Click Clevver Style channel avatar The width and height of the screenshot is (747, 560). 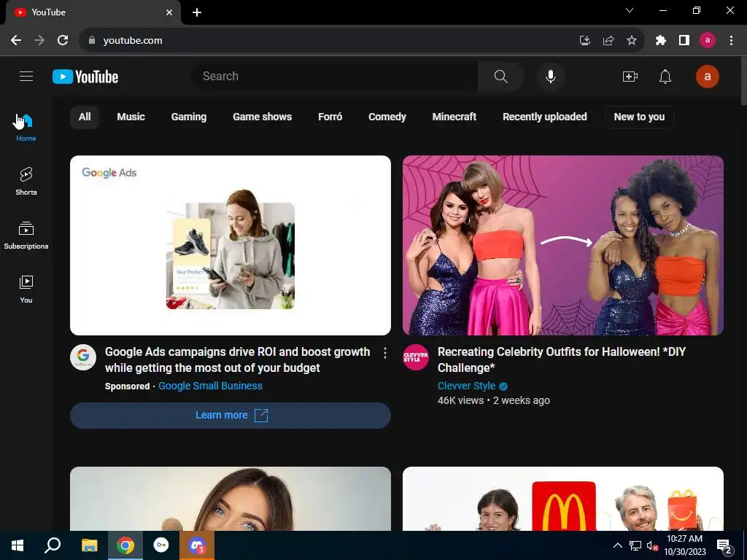[x=415, y=357]
